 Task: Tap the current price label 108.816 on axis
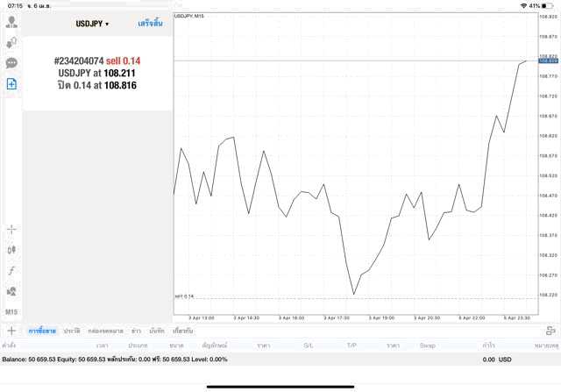coord(549,61)
